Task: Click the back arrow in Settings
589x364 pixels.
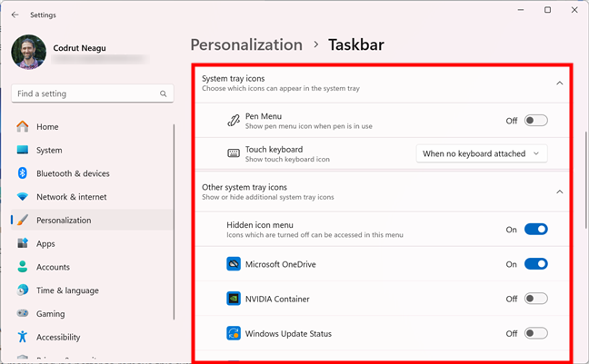Action: pos(15,15)
